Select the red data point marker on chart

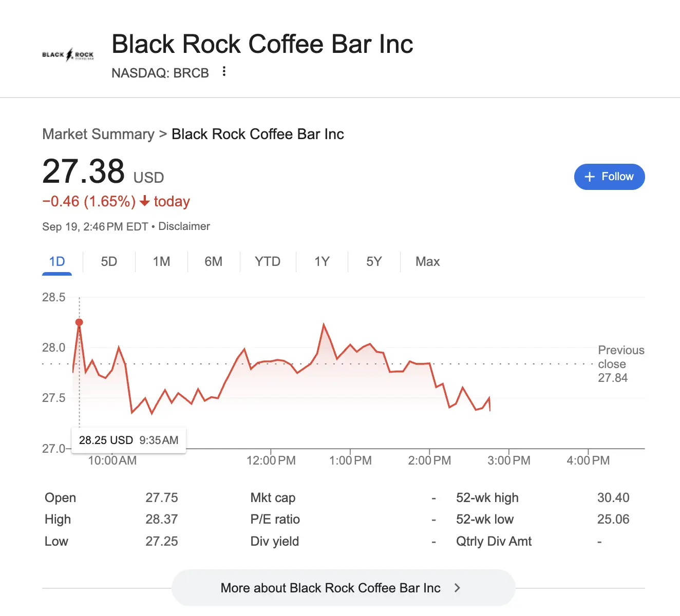pyautogui.click(x=79, y=322)
